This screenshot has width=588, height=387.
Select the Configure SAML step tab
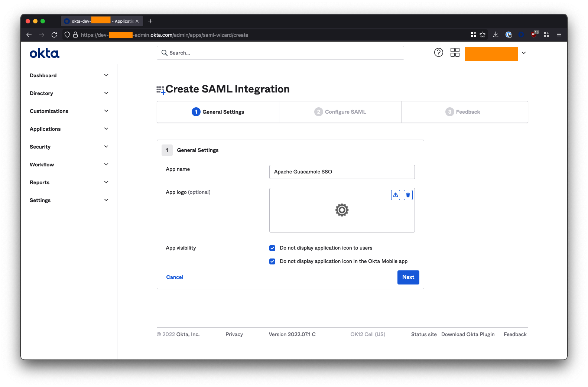(340, 112)
